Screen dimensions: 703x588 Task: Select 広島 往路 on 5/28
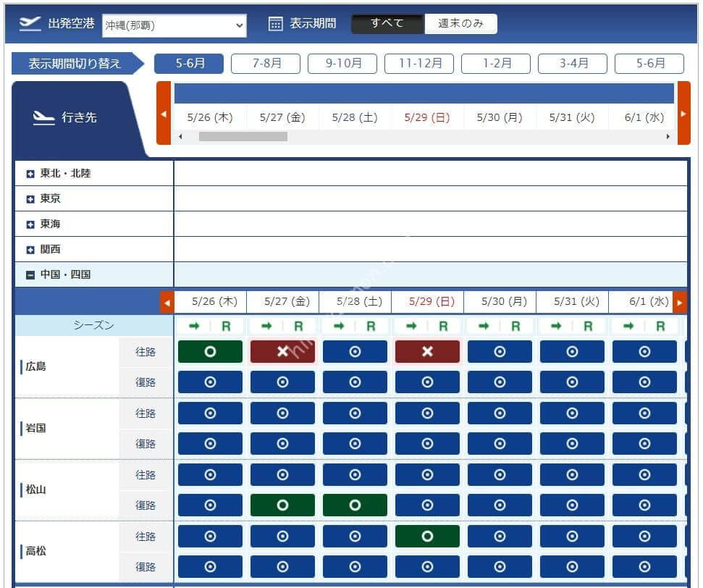[355, 352]
